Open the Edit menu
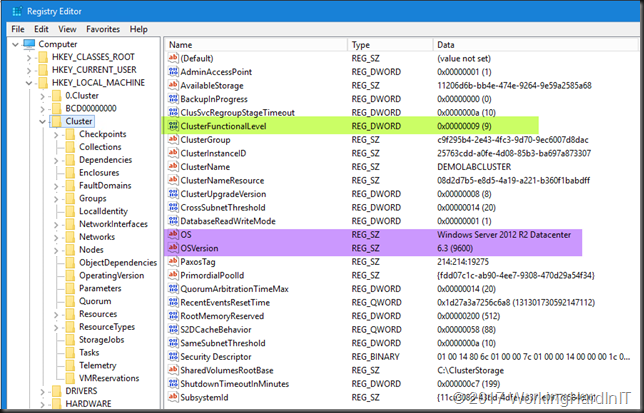 pos(41,29)
